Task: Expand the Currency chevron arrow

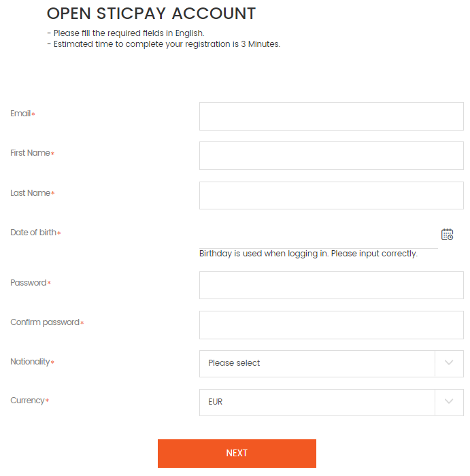Action: (449, 401)
